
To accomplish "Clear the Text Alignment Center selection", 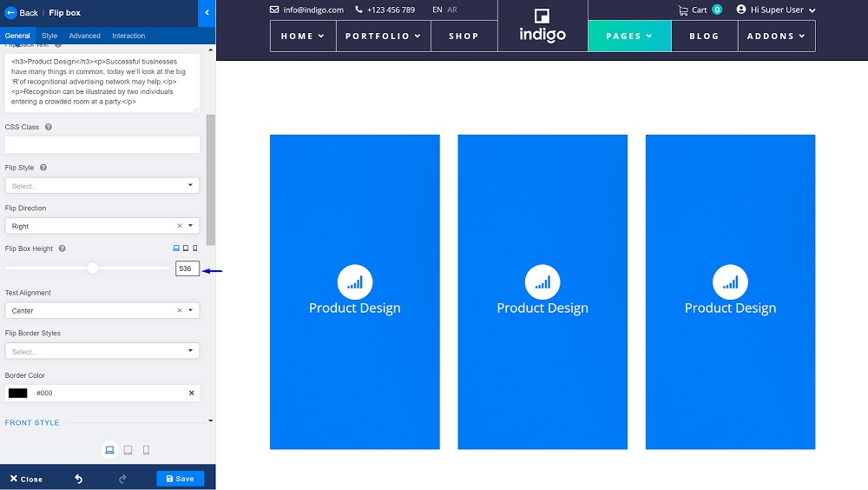I will tap(180, 310).
